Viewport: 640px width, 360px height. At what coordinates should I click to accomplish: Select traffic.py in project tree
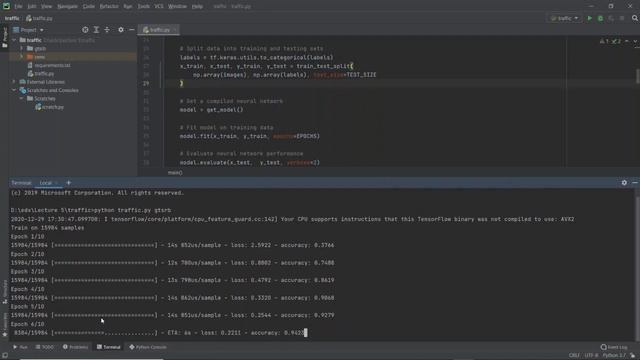pos(41,73)
